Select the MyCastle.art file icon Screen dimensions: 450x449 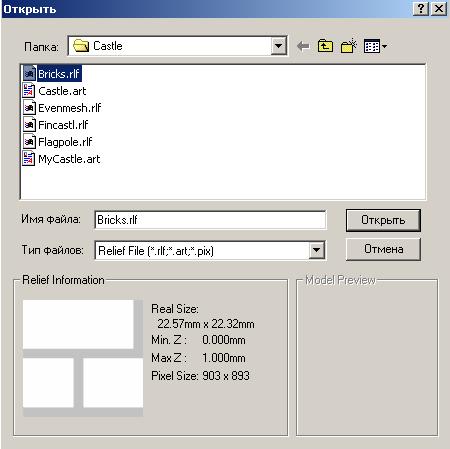[29, 159]
